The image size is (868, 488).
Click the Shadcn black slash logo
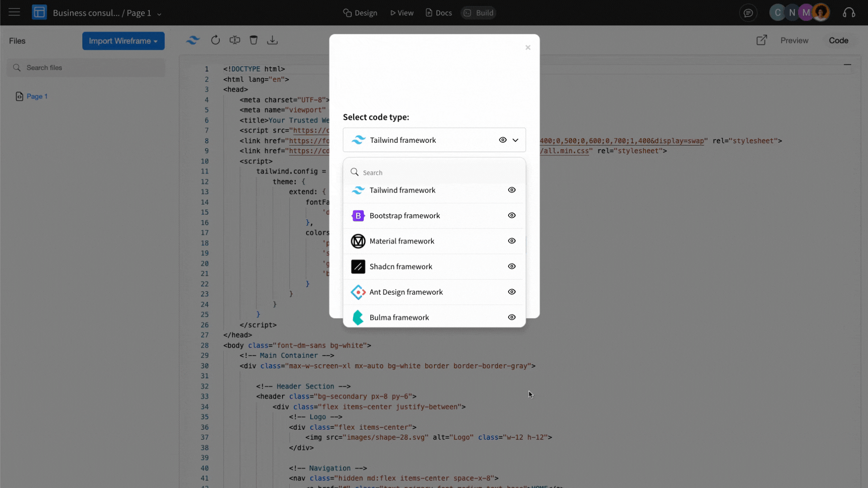[x=358, y=267]
